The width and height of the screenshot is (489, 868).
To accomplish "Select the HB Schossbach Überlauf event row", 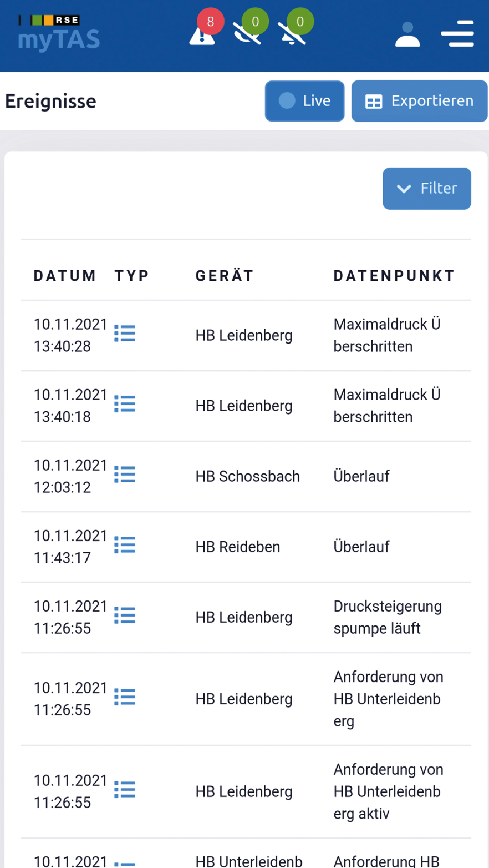I will (246, 477).
